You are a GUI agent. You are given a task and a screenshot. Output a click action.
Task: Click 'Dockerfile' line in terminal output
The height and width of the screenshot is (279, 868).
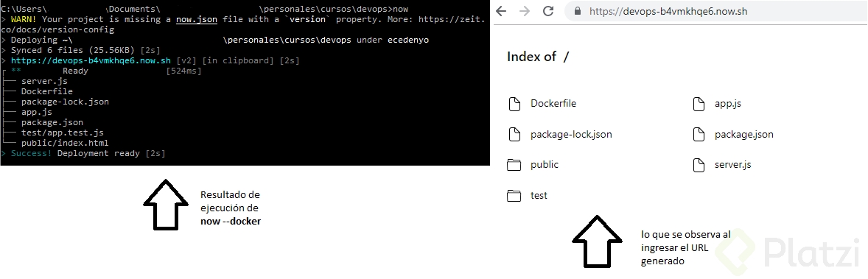coord(47,91)
